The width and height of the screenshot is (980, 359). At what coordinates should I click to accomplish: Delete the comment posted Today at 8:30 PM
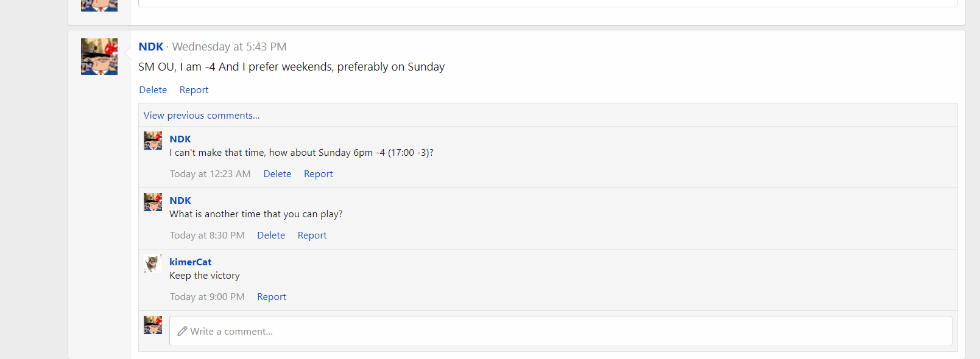tap(271, 235)
